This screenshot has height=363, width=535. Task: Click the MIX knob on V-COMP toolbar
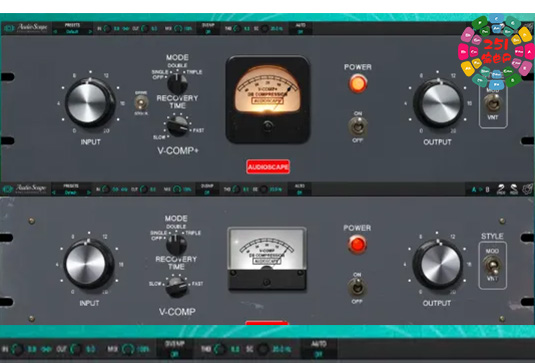coord(177,189)
